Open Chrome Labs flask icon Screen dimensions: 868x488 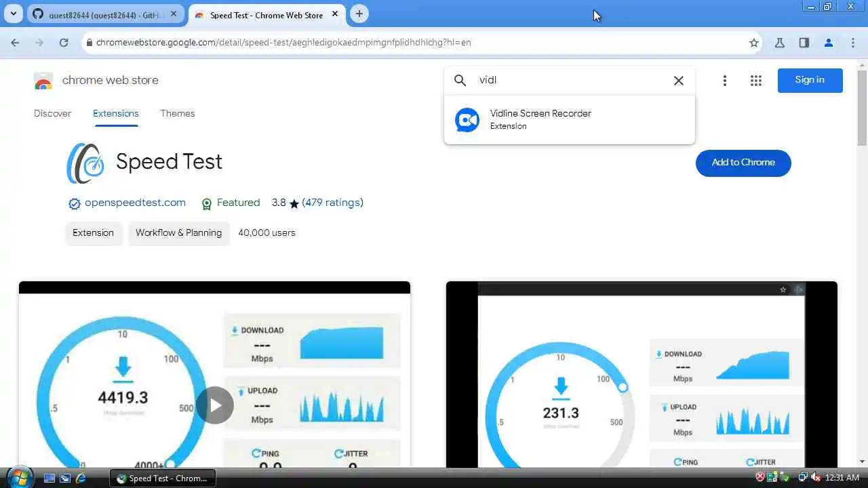[780, 43]
